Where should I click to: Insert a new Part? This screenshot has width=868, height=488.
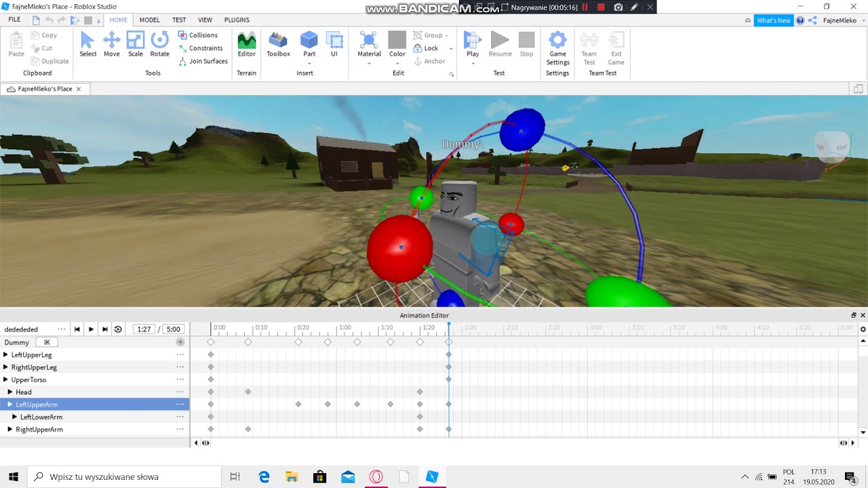pyautogui.click(x=309, y=44)
